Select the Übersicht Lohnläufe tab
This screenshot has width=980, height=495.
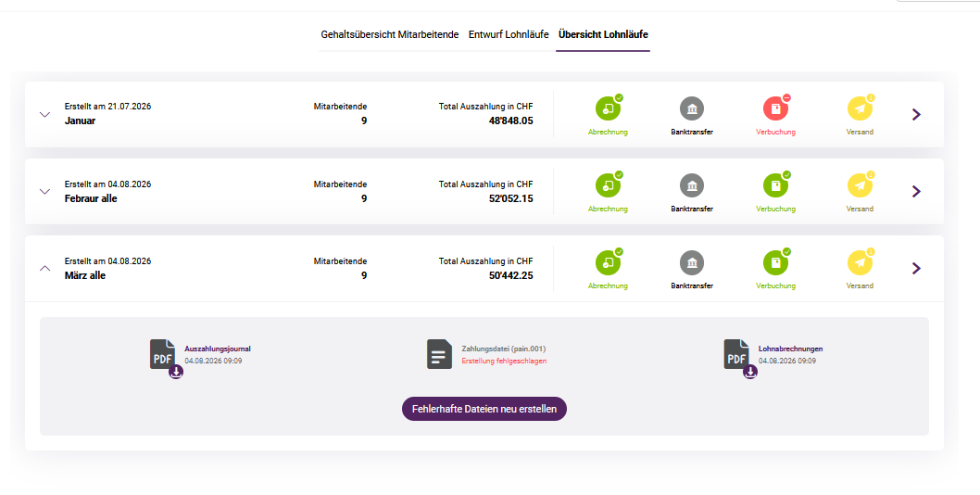(x=603, y=34)
